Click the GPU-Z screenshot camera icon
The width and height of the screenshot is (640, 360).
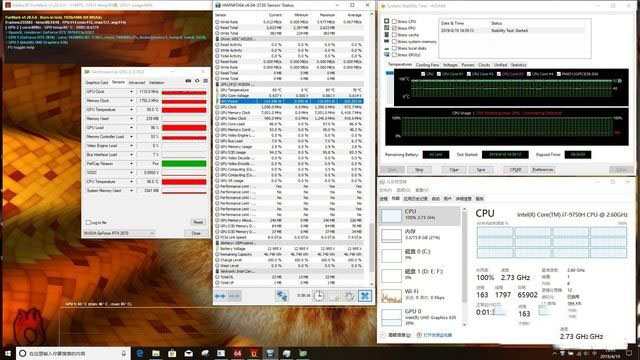[x=188, y=81]
